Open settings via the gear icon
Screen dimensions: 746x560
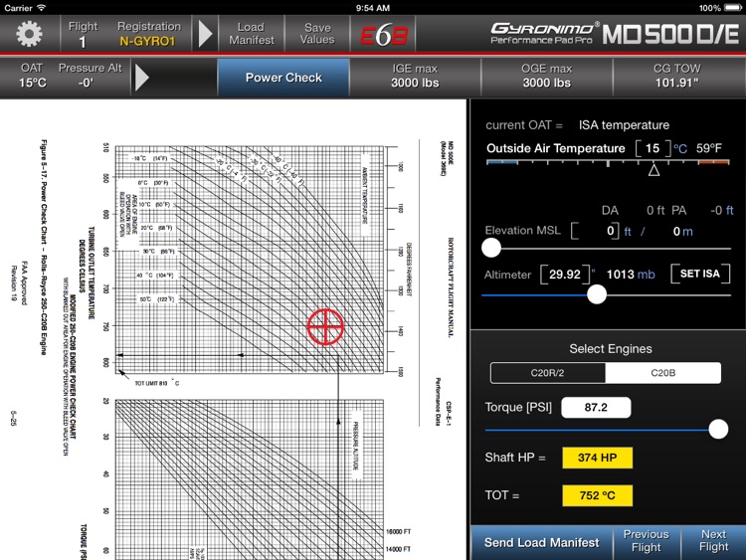29,34
